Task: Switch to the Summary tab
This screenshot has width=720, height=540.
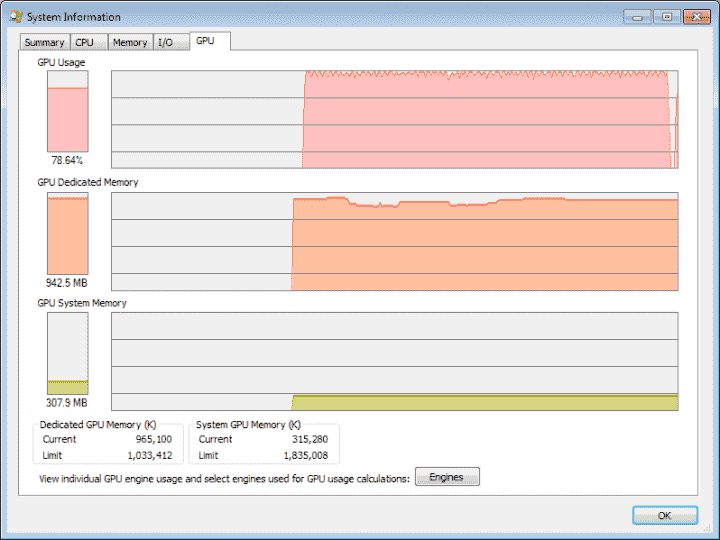Action: [x=45, y=42]
